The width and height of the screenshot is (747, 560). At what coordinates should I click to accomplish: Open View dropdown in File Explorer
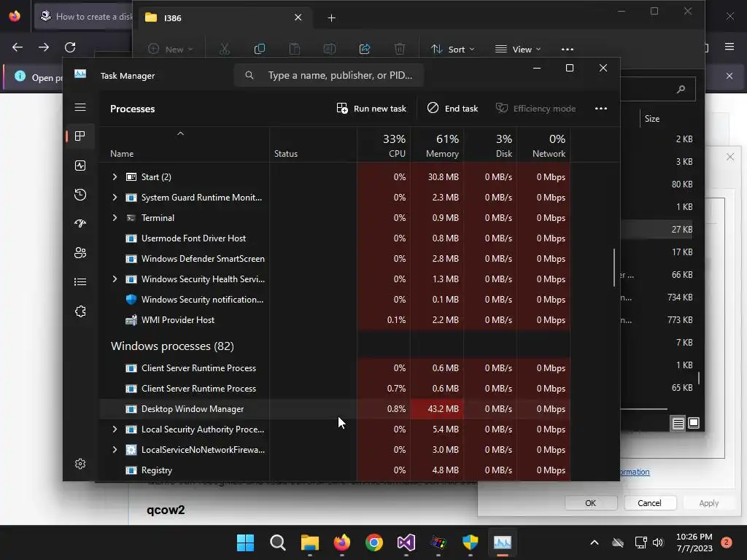click(x=518, y=49)
